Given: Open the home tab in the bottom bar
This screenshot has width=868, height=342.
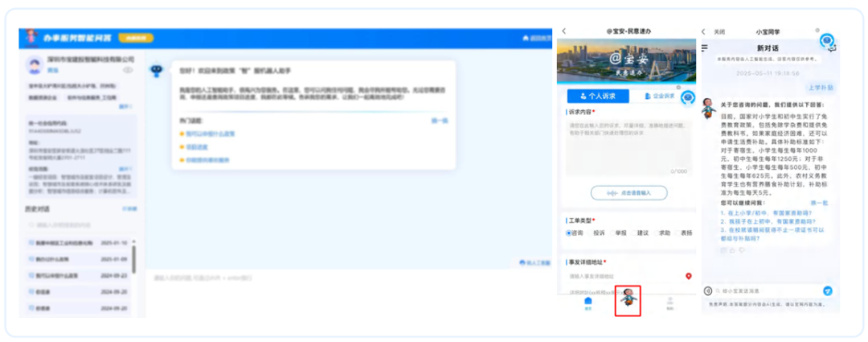Looking at the screenshot, I should 588,303.
